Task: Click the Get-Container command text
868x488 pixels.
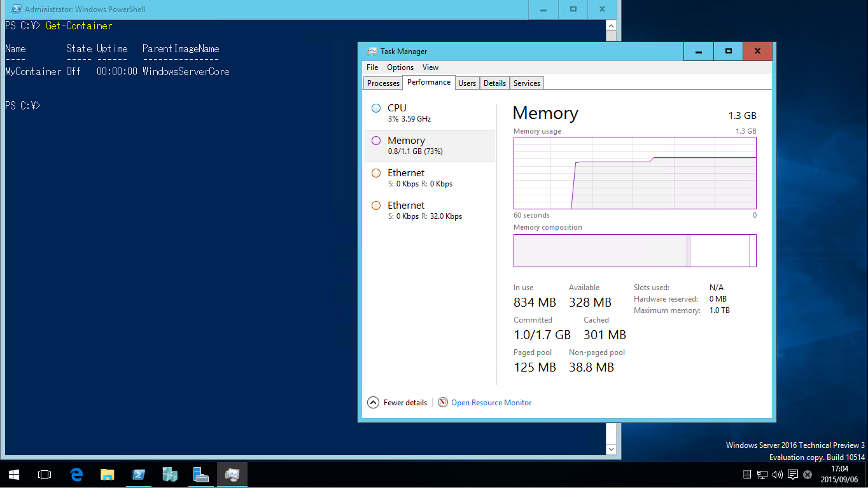Action: tap(79, 26)
